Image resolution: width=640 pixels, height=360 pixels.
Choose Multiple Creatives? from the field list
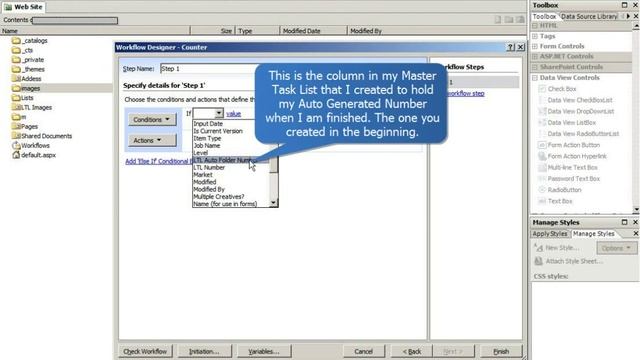(231, 197)
